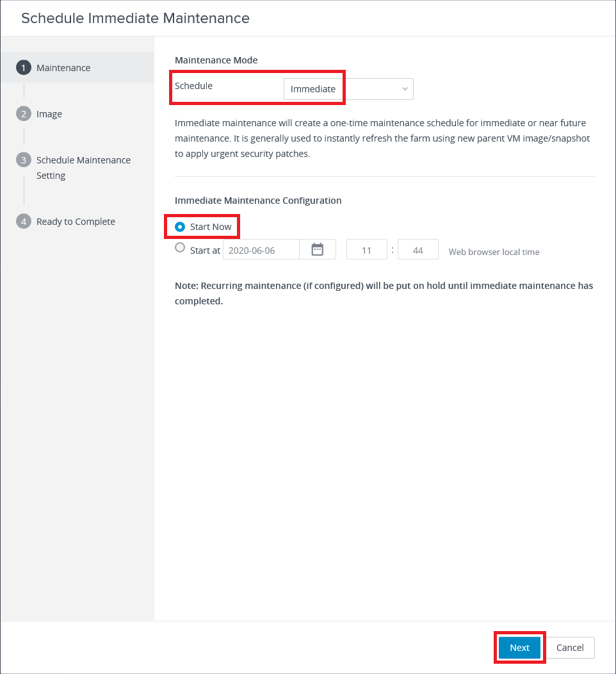This screenshot has height=674, width=616.
Task: Select the Start at radio button
Action: (x=180, y=247)
